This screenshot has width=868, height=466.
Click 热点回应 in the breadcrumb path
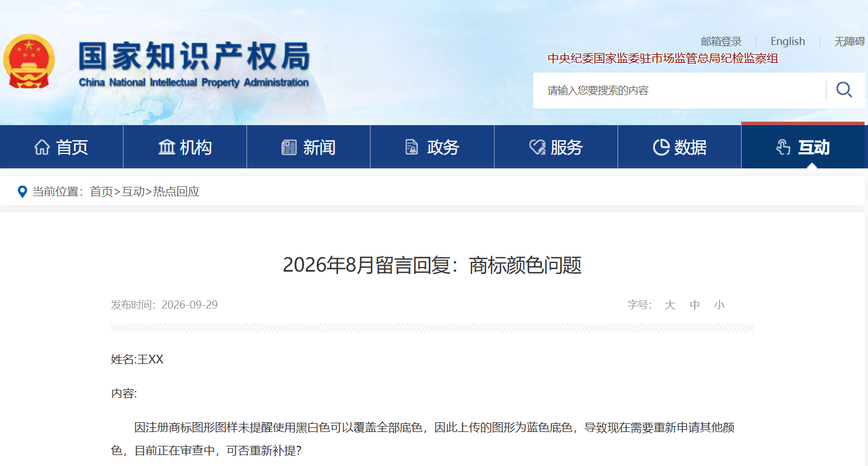click(x=177, y=191)
